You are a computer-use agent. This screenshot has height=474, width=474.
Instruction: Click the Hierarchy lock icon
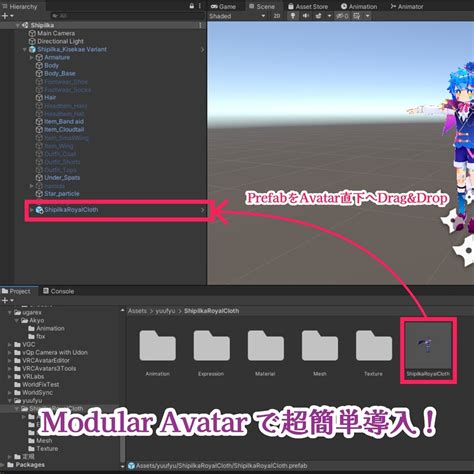point(192,6)
